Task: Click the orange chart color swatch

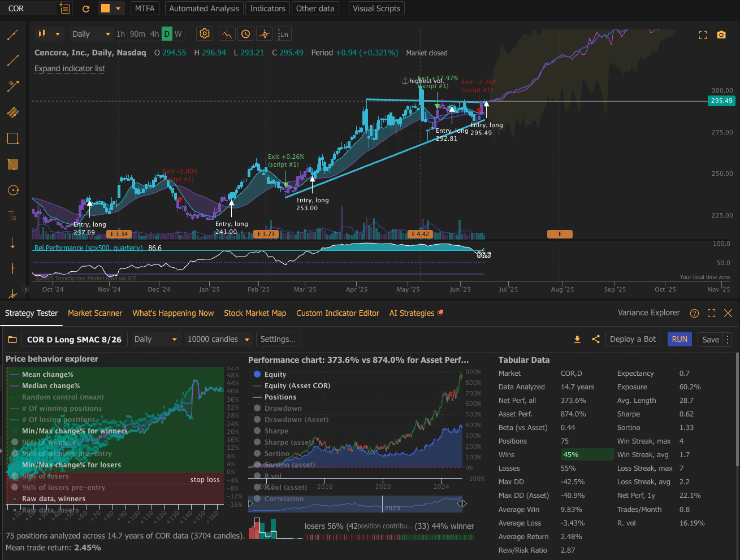Action: [105, 8]
